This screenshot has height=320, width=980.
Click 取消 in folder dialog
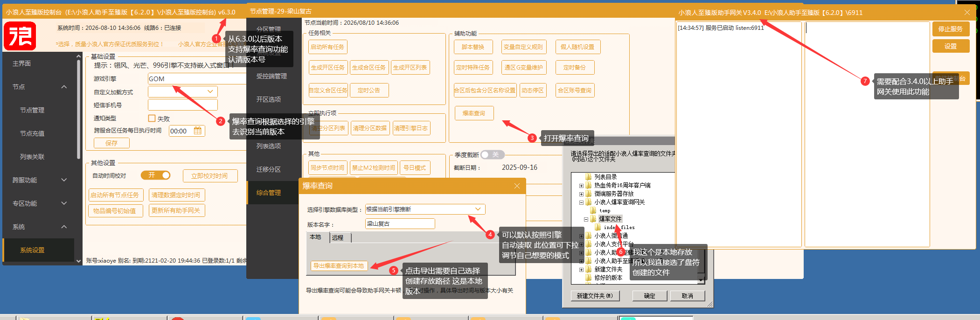pos(688,296)
